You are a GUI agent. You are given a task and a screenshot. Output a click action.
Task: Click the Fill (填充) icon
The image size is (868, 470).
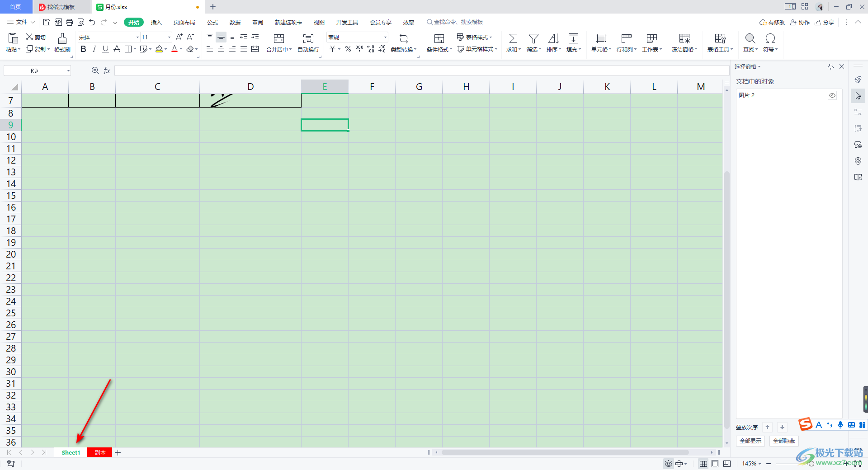click(573, 38)
